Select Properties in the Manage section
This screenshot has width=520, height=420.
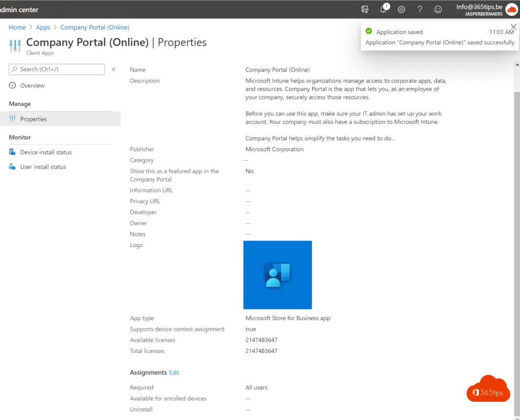point(60,119)
